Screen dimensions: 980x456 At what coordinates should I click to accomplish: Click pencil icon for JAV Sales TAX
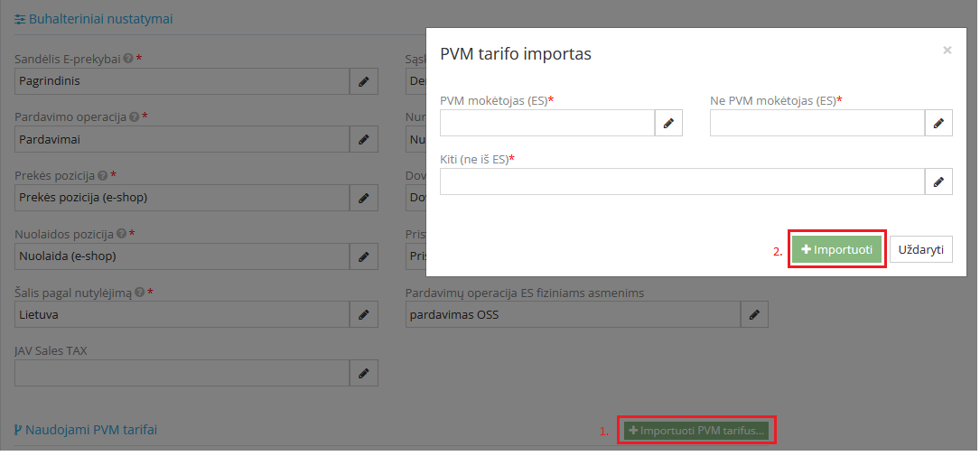tap(364, 373)
